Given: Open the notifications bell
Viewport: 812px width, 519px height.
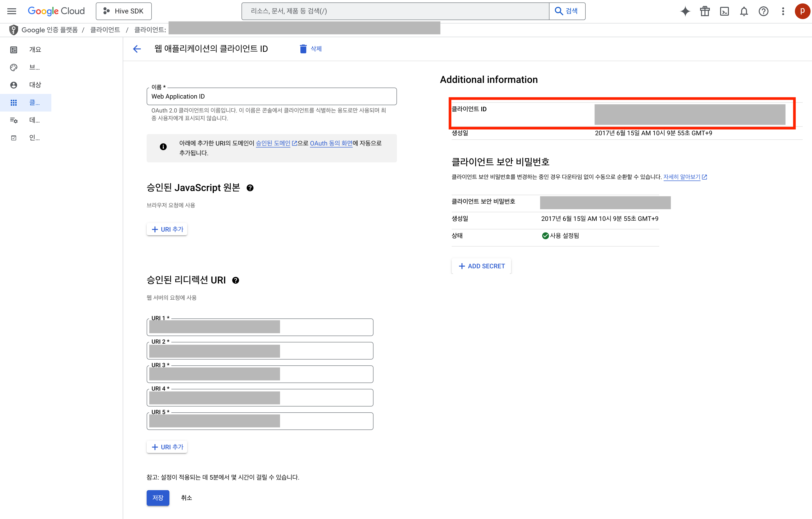Looking at the screenshot, I should pos(744,11).
